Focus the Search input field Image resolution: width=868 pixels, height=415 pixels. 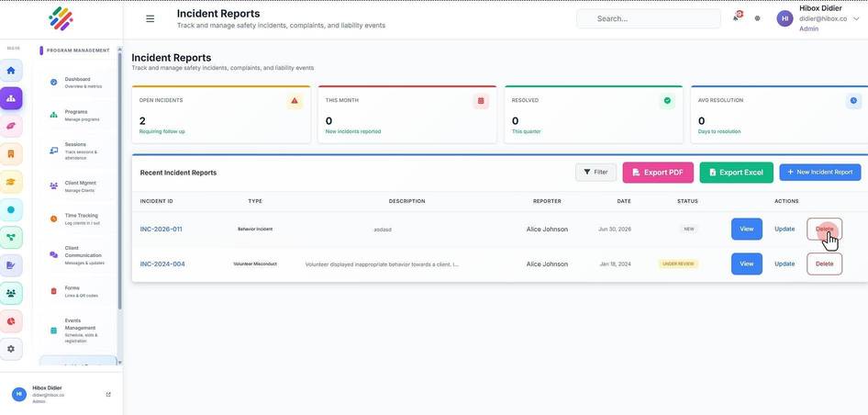(649, 18)
